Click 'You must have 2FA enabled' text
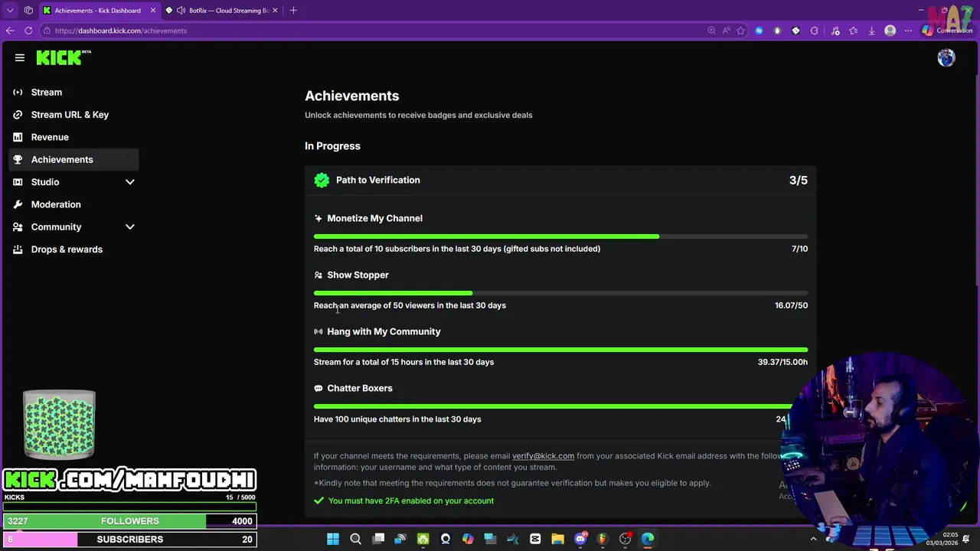Screen dimensions: 980x551 click(x=411, y=500)
